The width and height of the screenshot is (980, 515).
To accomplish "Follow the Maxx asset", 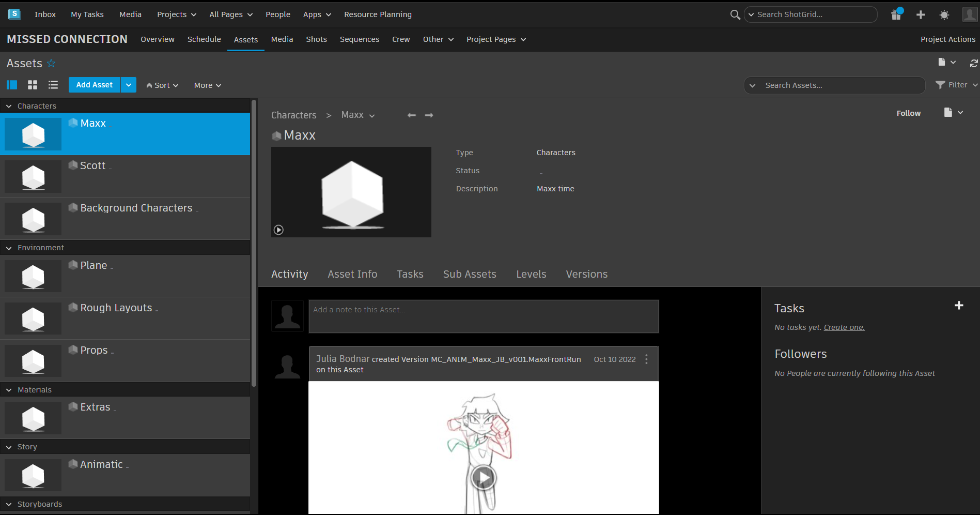I will [908, 113].
